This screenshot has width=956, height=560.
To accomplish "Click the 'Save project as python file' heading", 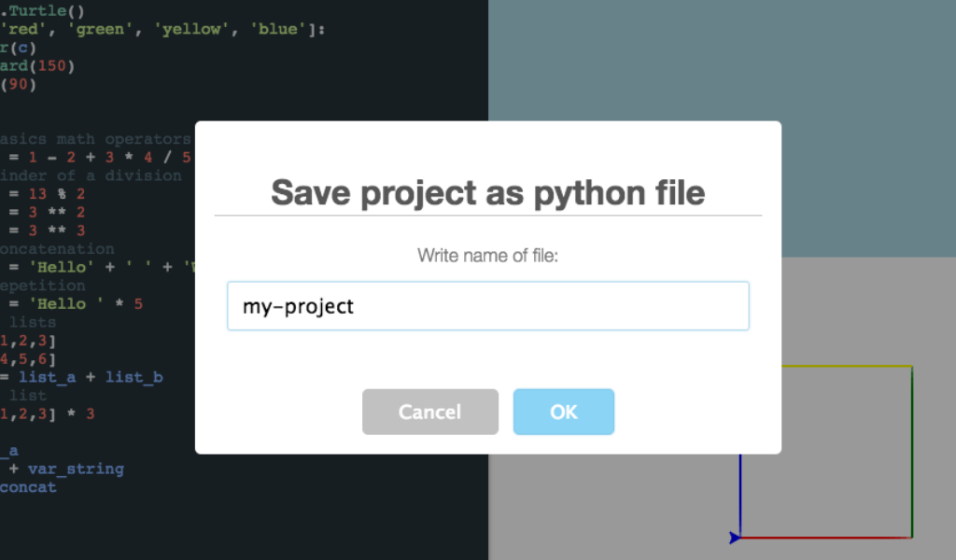I will click(x=487, y=192).
